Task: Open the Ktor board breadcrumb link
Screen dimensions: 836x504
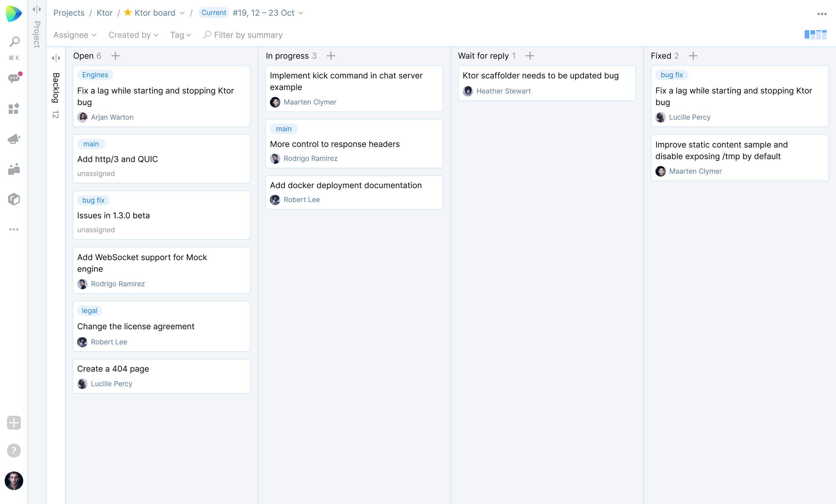Action: [155, 13]
